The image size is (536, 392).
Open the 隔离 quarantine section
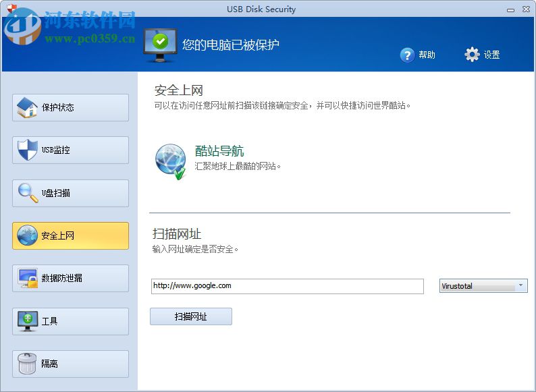70,364
